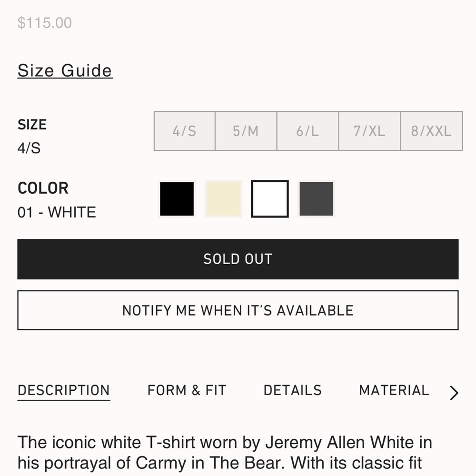Choose the white color option
Viewport: 476px width, 476px height.
click(270, 198)
